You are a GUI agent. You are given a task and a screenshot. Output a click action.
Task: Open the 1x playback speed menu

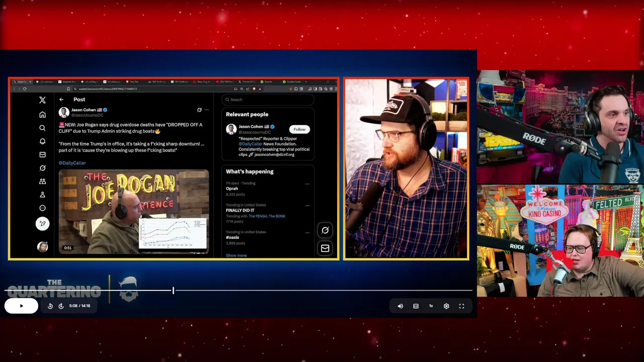[x=431, y=306]
